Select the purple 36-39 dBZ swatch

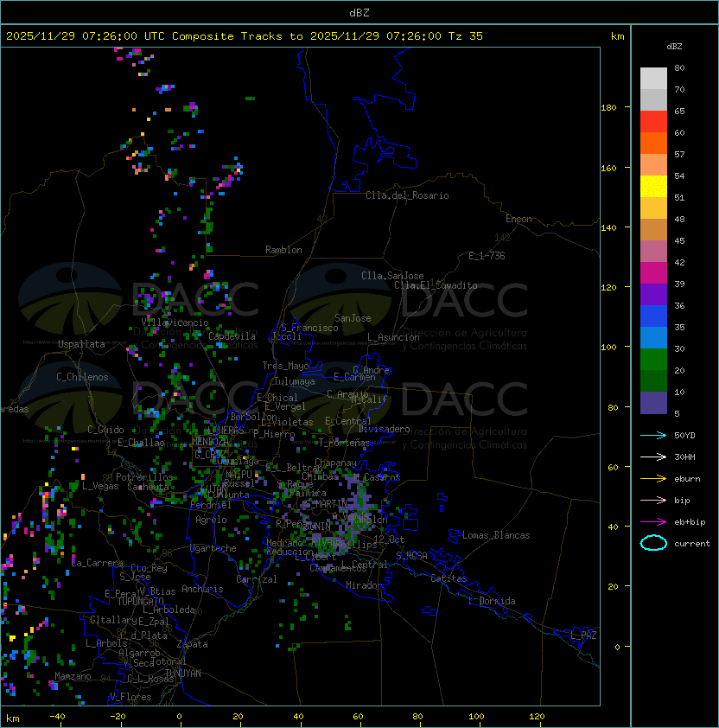point(653,294)
